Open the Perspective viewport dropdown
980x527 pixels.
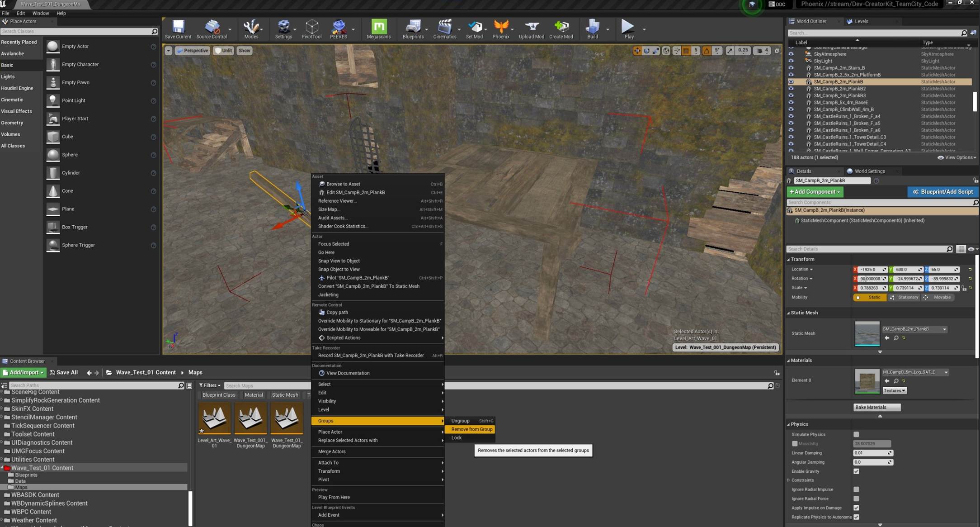click(193, 51)
